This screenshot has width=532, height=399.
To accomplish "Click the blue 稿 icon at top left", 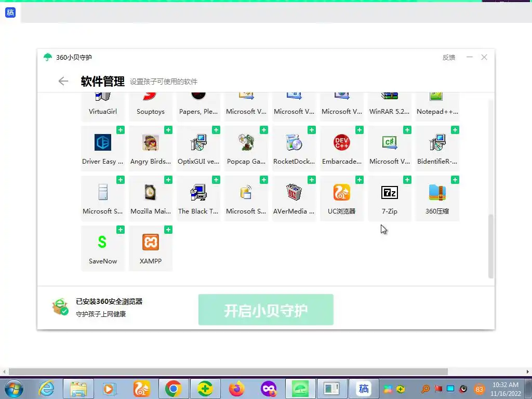I will (10, 12).
